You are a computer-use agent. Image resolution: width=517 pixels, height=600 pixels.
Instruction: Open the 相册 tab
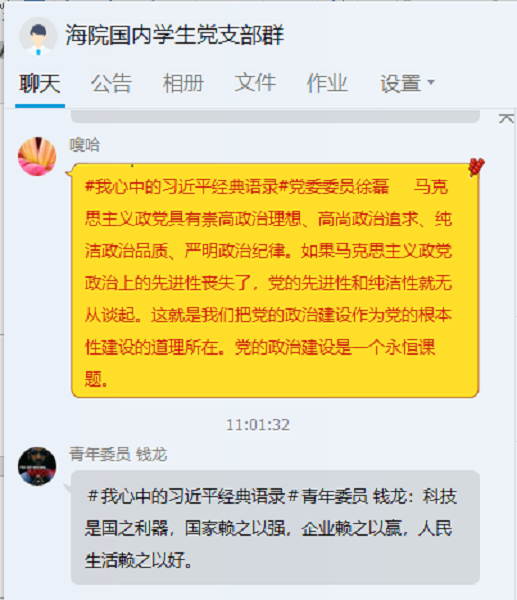(183, 83)
